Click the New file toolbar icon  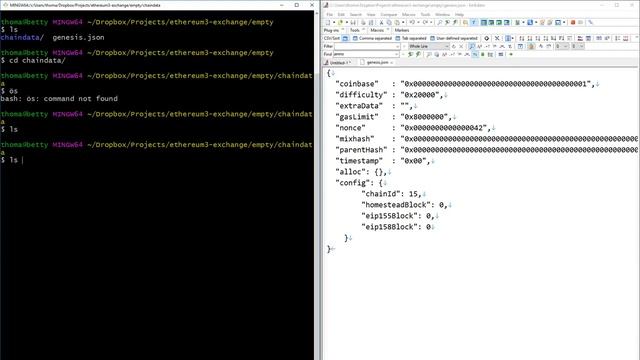(x=328, y=22)
